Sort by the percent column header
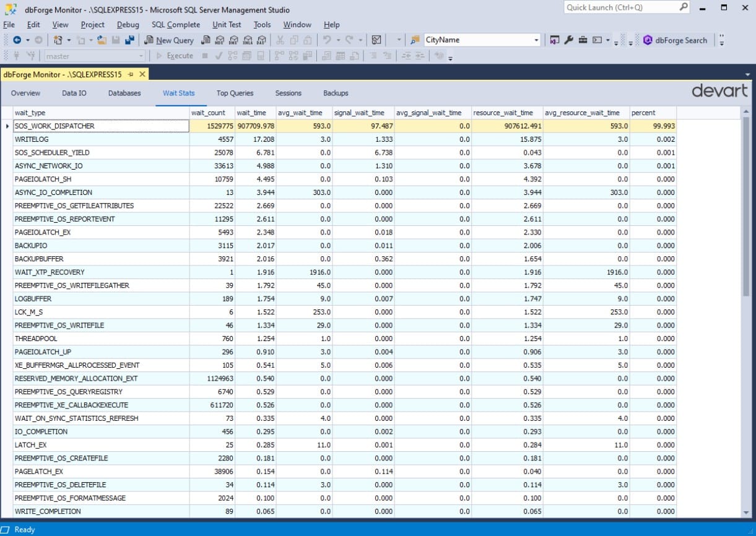This screenshot has width=756, height=536. 653,113
